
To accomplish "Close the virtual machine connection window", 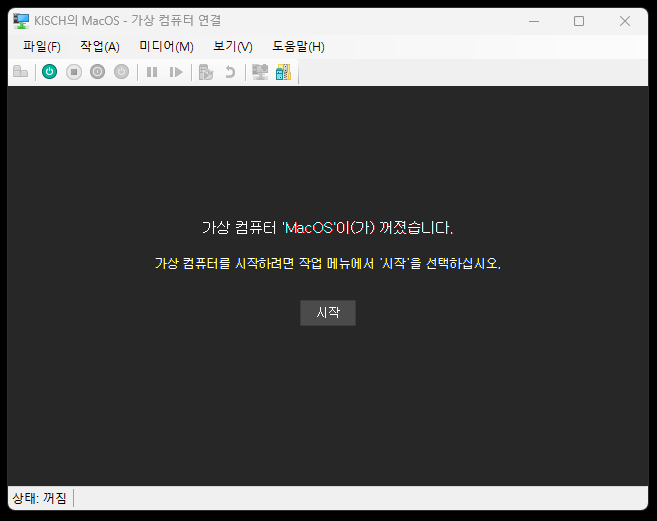I will pos(625,21).
